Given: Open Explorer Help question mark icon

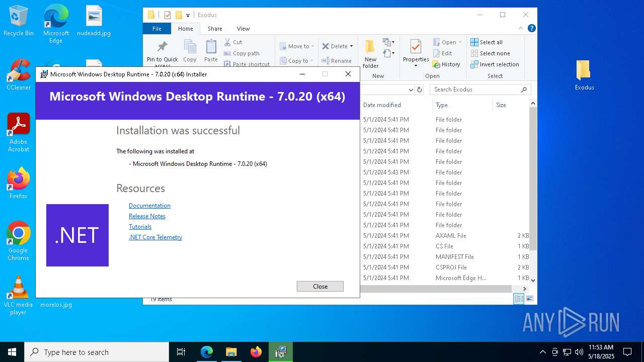Looking at the screenshot, I should tap(531, 29).
